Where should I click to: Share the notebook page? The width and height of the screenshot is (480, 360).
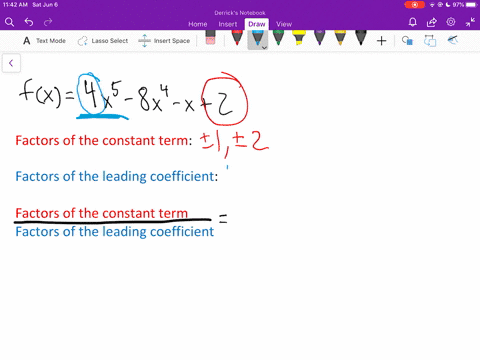pos(432,22)
